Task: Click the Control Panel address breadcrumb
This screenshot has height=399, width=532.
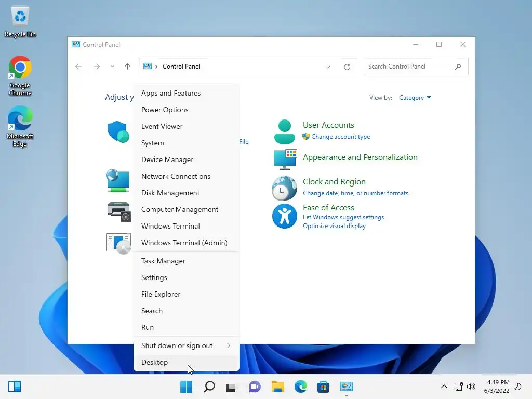Action: [x=181, y=66]
